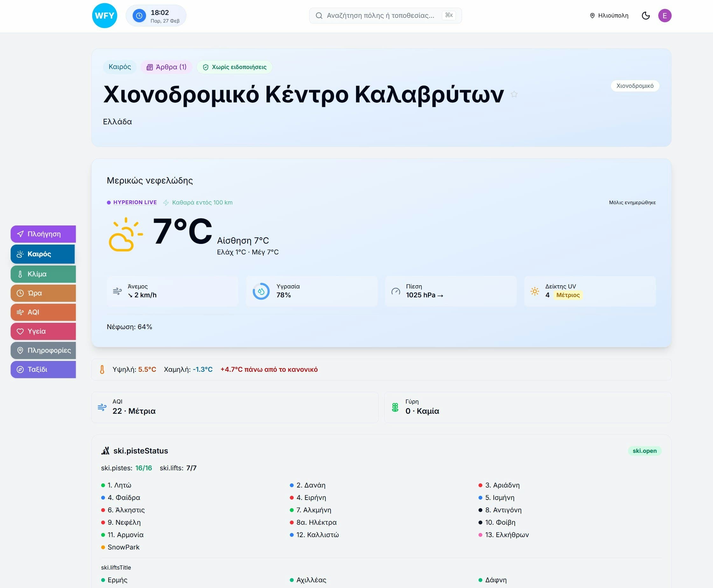Open the AQI sidebar item
The width and height of the screenshot is (713, 588).
click(43, 312)
